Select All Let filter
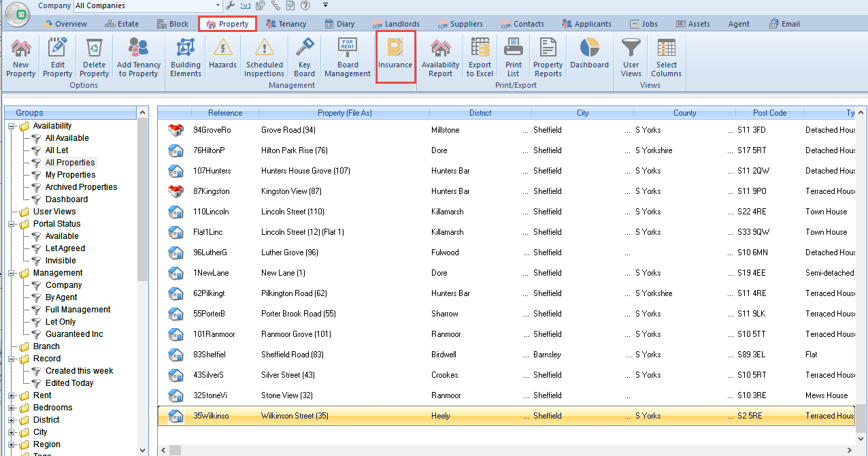Viewport: 868px width, 456px height. coord(56,150)
